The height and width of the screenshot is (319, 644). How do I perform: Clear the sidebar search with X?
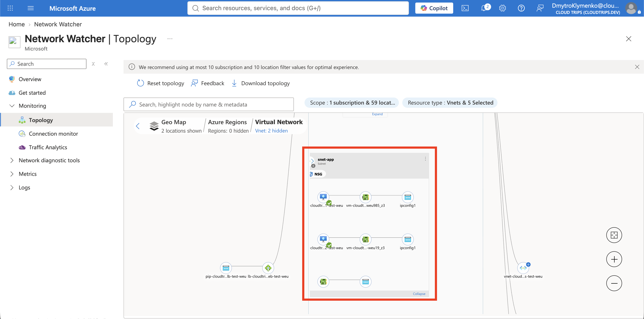tap(93, 64)
